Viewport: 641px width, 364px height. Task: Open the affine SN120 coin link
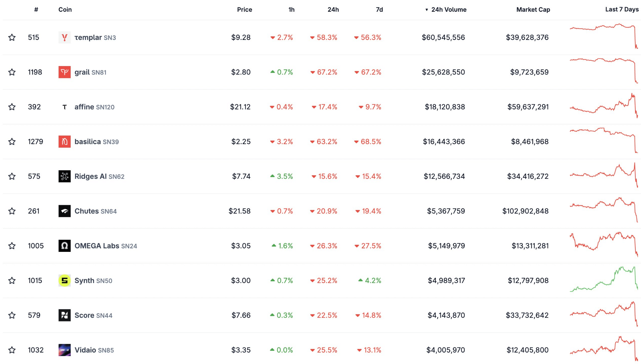tap(94, 107)
